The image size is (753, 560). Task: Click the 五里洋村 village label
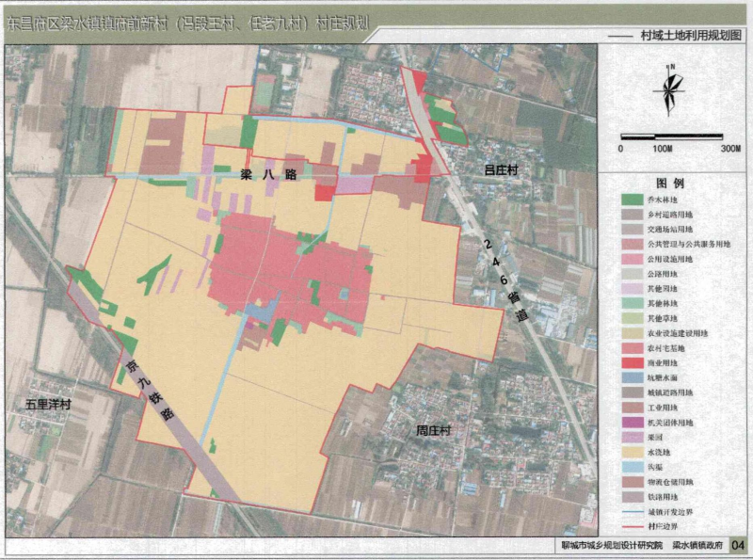(50, 403)
